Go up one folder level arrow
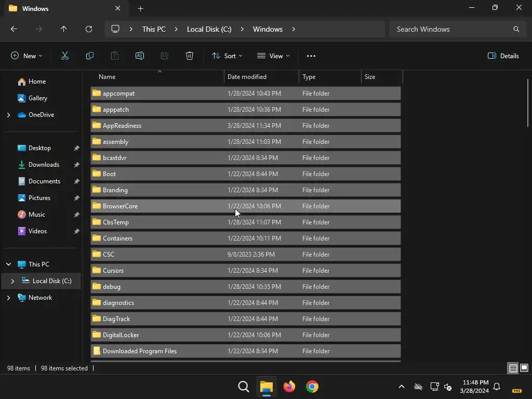The height and width of the screenshot is (399, 532). [64, 29]
